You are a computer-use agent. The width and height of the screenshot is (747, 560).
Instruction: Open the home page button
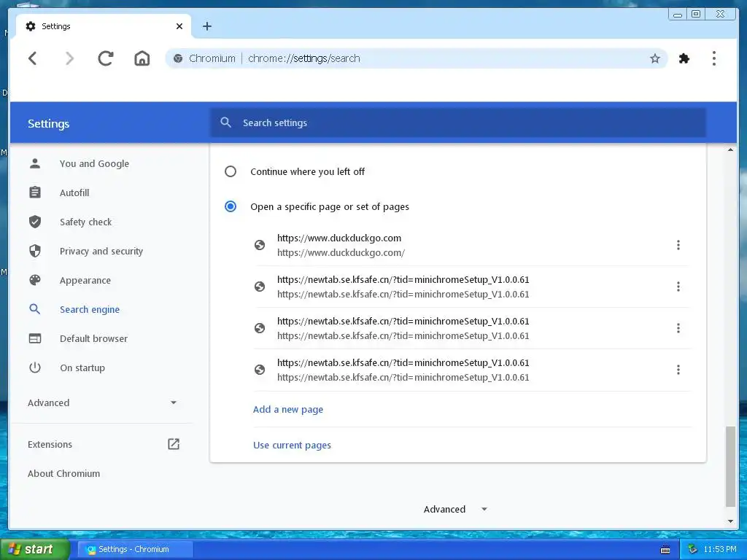(x=142, y=58)
